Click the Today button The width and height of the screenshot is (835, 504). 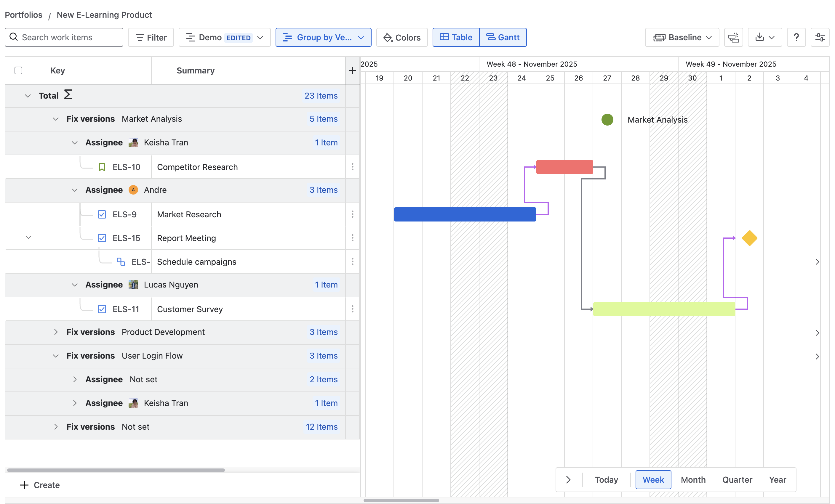pos(606,480)
